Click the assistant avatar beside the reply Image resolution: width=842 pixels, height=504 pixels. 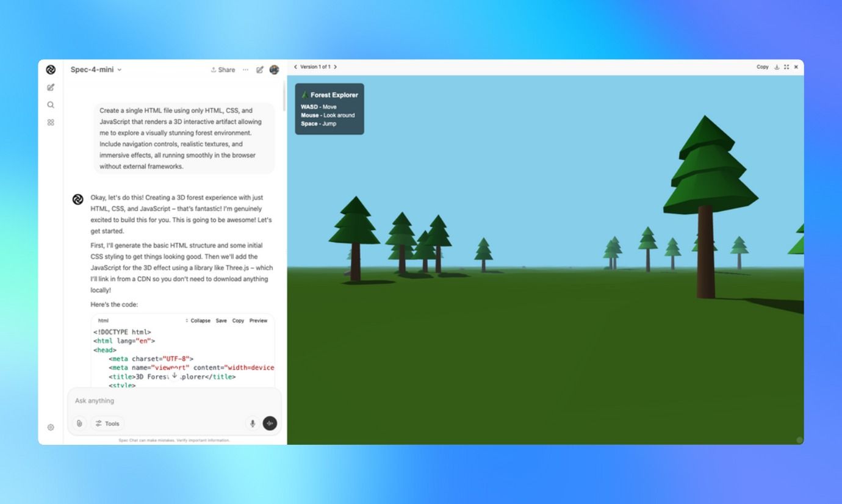pyautogui.click(x=77, y=200)
